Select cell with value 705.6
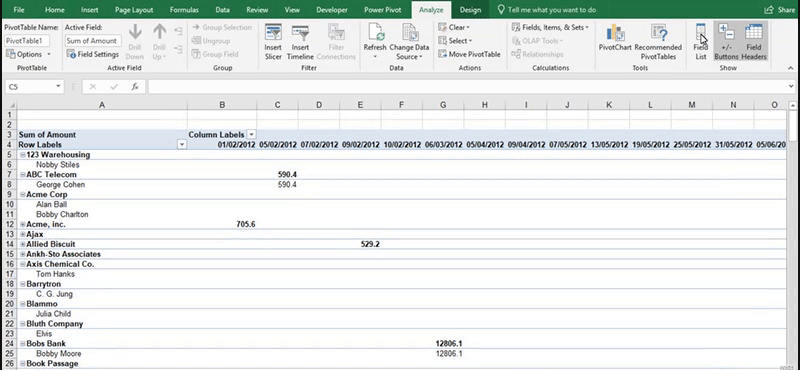Screen dimensions: 800x370 (222, 224)
